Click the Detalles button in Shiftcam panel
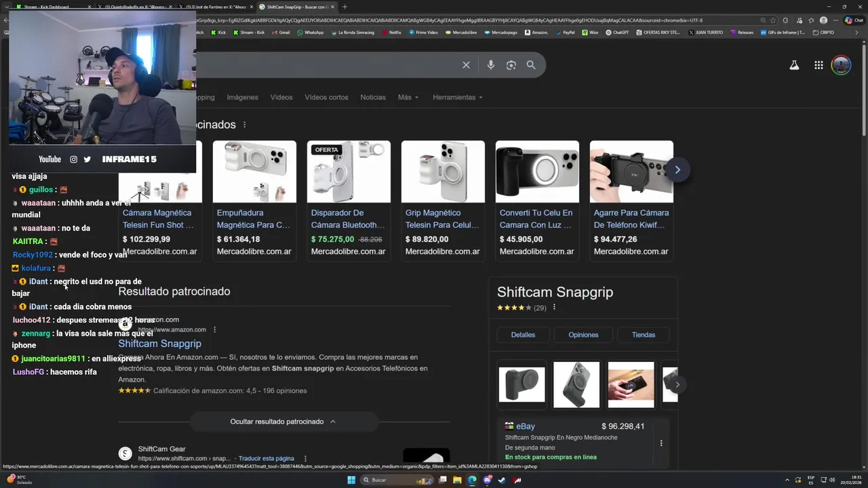 [523, 335]
